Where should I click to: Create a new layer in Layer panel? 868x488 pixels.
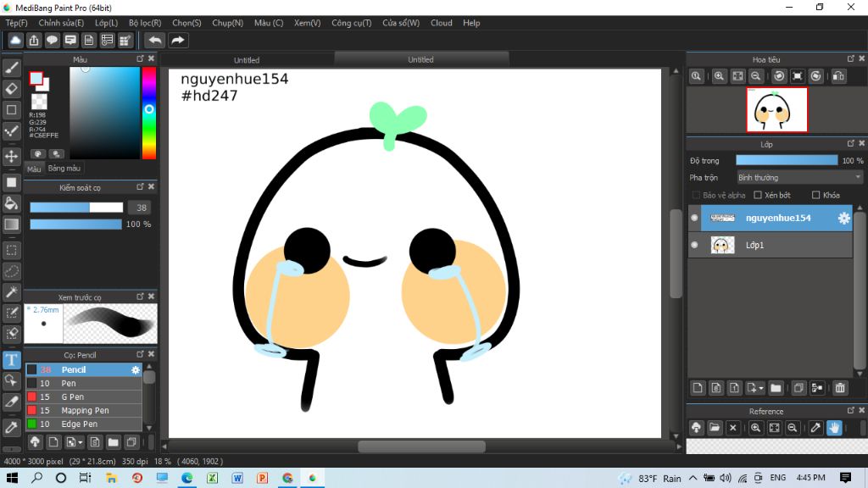(698, 388)
